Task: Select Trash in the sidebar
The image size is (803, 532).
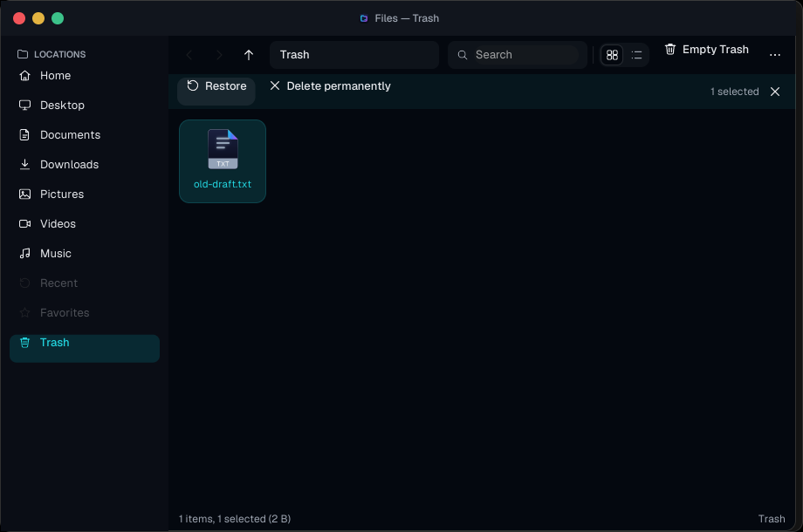Action: point(85,348)
